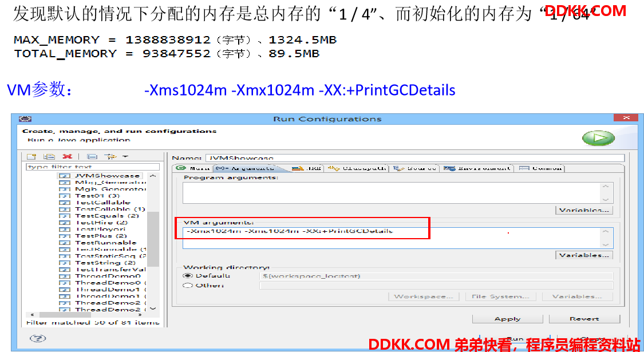This screenshot has width=644, height=352.
Task: Select the Default working directory radio button
Action: coord(188,276)
